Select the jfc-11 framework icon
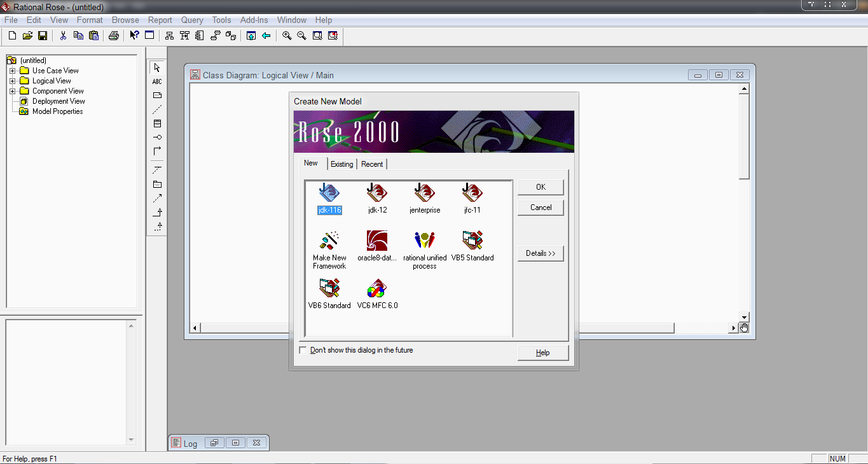The width and height of the screenshot is (868, 464). [472, 199]
